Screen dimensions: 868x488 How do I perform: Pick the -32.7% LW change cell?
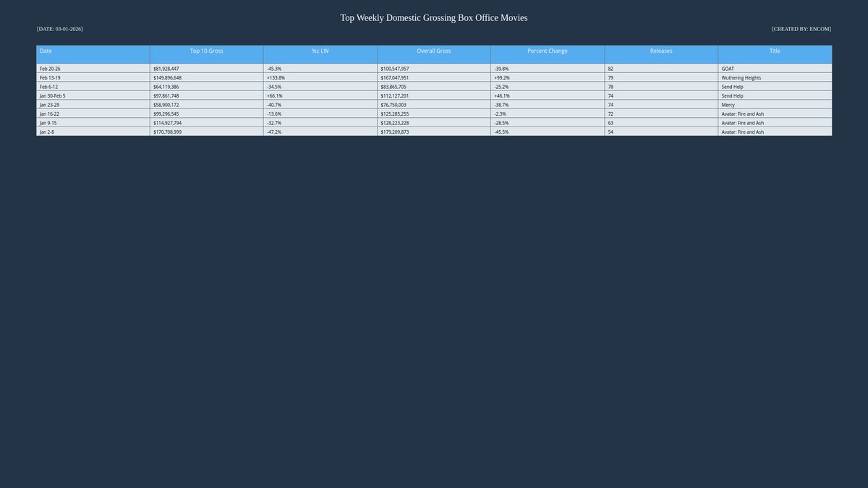320,123
